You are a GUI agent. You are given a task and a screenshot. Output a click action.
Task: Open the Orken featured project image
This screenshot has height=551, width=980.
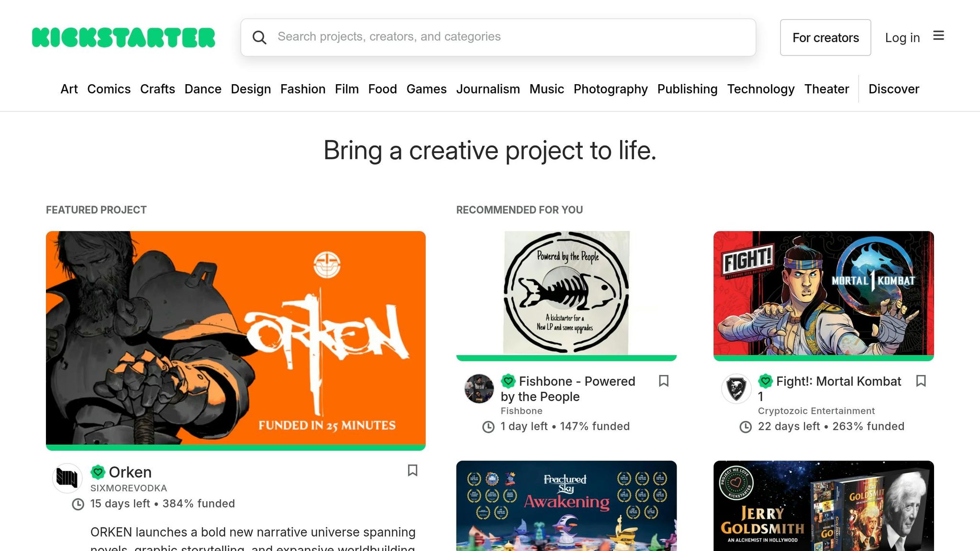(235, 338)
